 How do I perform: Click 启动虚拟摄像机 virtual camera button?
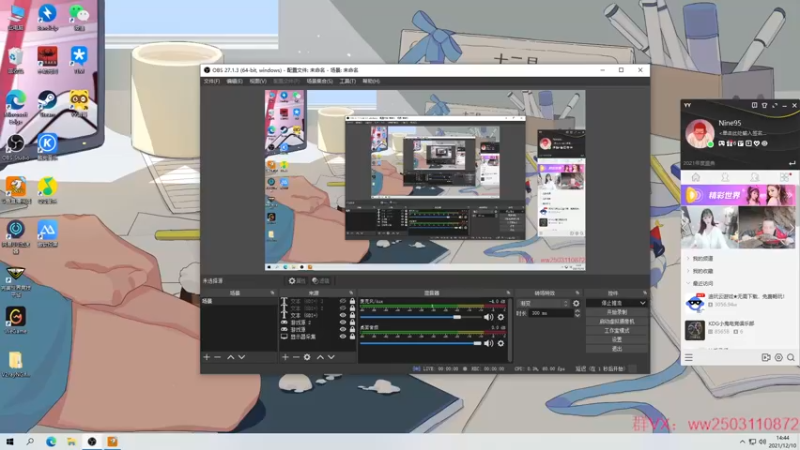[617, 321]
